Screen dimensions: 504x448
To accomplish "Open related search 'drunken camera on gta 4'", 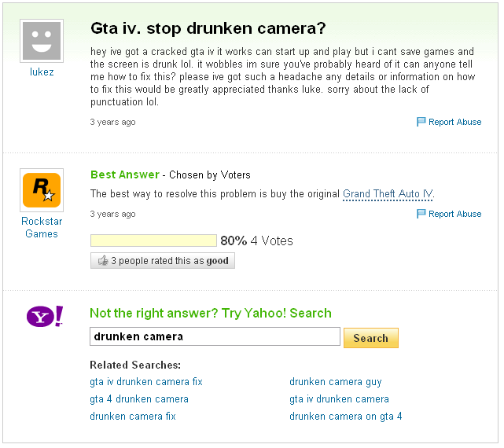I will (346, 417).
